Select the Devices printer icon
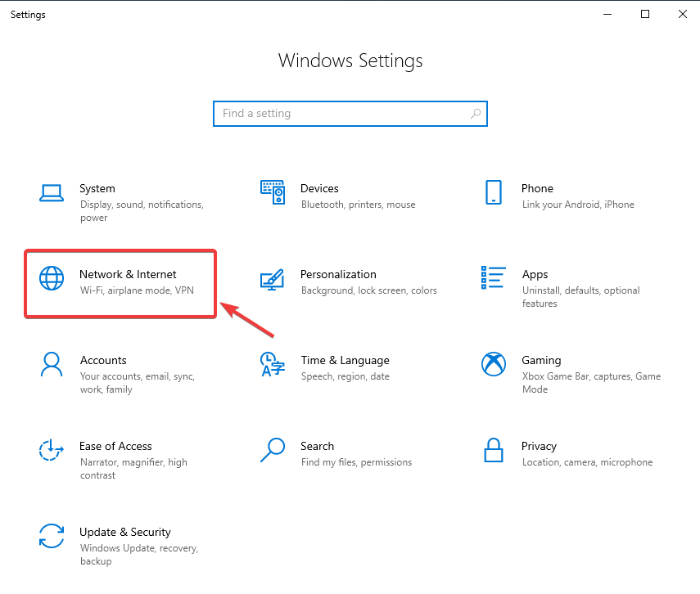 coord(273,192)
